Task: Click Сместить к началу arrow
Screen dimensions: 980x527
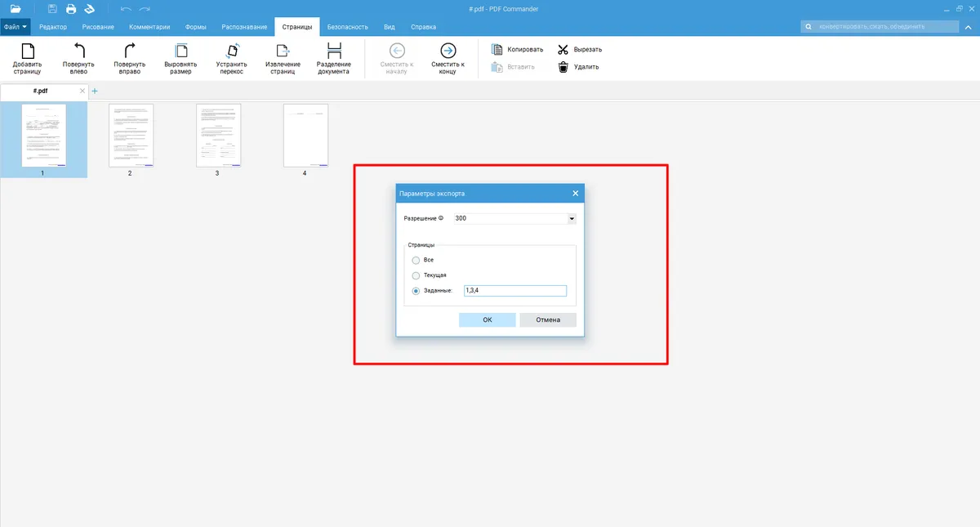Action: coord(397,58)
